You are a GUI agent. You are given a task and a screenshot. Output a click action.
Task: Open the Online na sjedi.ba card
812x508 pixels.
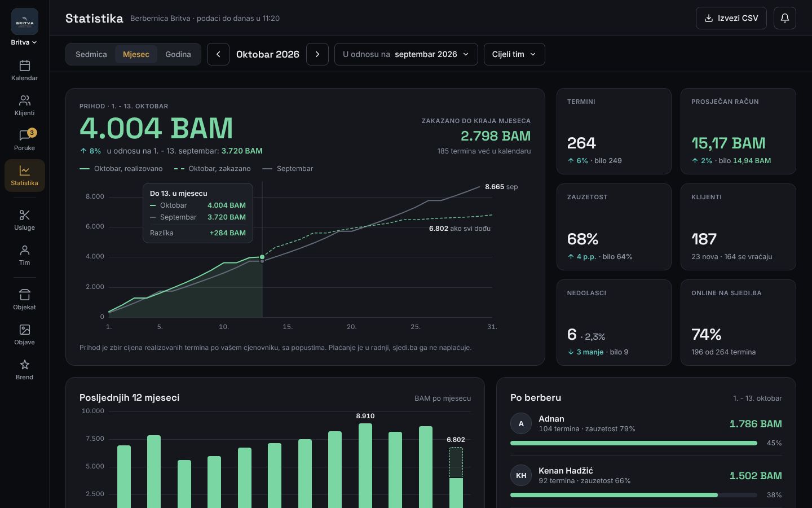(x=738, y=322)
